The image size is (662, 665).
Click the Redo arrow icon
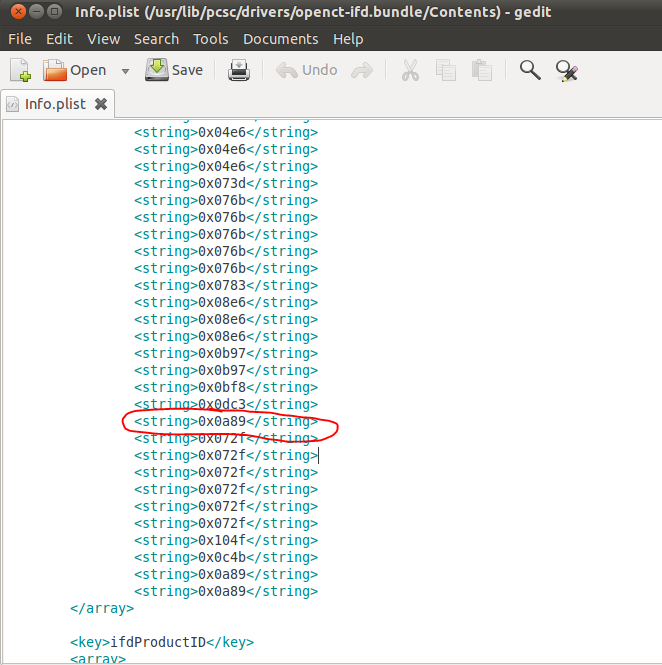[x=362, y=71]
